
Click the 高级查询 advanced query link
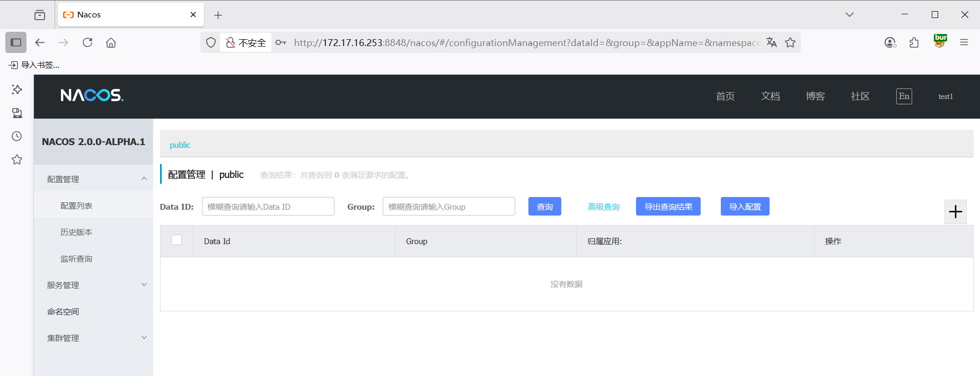[x=604, y=207]
